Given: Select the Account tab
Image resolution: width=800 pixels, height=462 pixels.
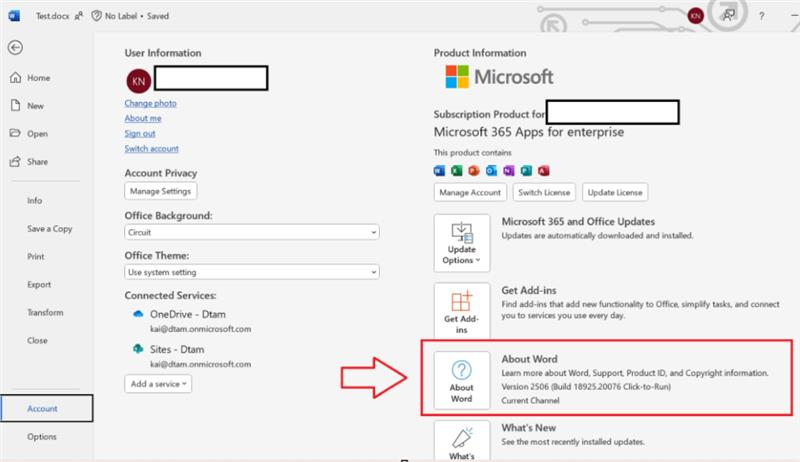Looking at the screenshot, I should coord(47,408).
